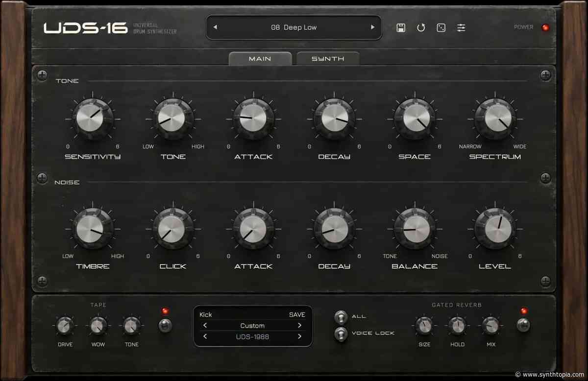Click the TAPE section label
588x381 pixels.
coord(98,305)
